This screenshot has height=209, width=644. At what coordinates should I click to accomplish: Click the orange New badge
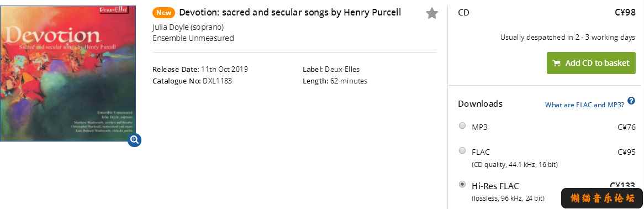(163, 12)
